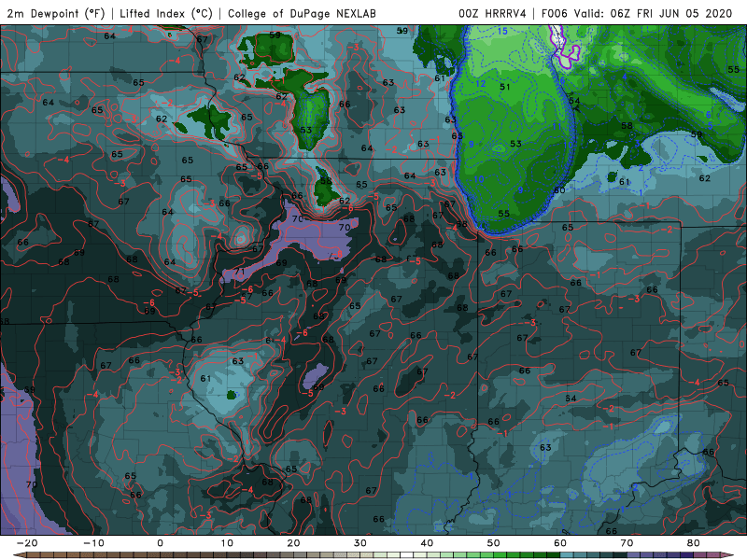The width and height of the screenshot is (747, 560).
Task: Click the '71' dewpoint value on the map
Action: coord(239,272)
